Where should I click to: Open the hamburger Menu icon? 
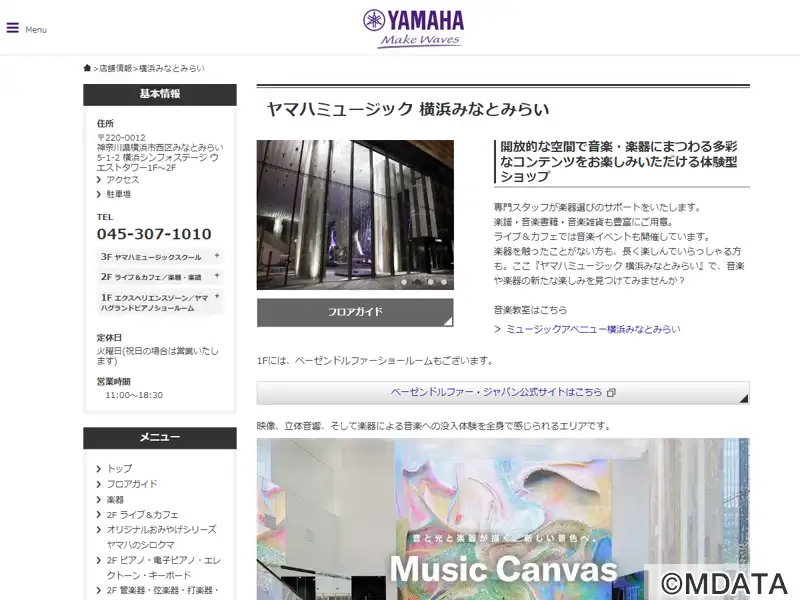pos(13,29)
